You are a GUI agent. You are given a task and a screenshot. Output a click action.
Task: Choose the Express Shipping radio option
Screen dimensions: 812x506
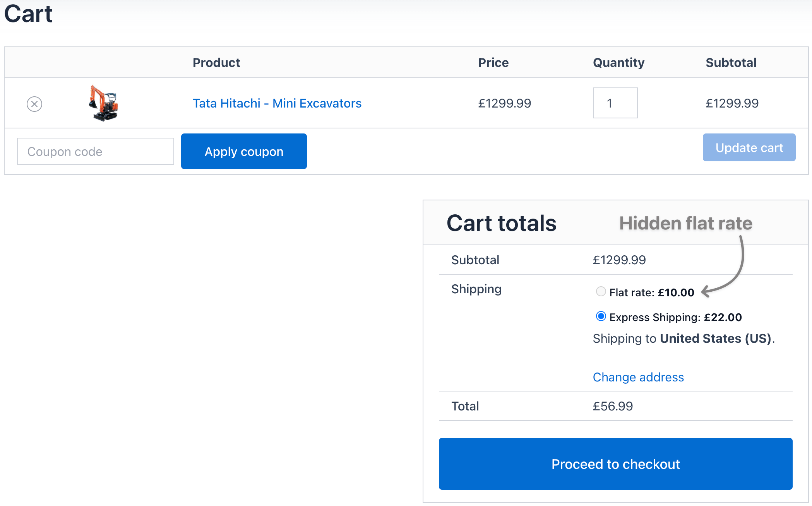(601, 316)
